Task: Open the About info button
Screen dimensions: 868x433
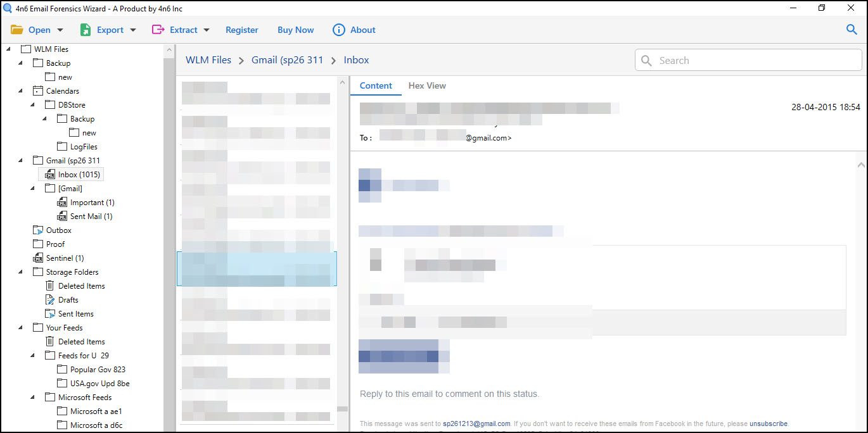Action: (354, 30)
